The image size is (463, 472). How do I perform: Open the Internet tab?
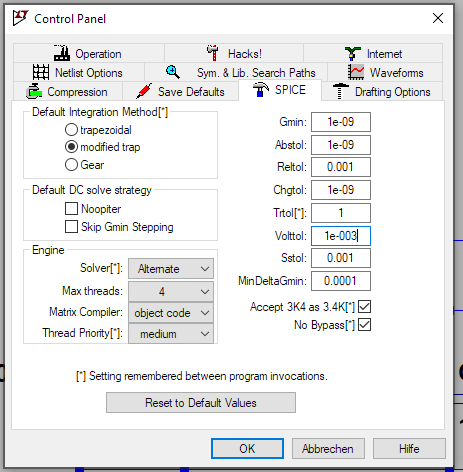(x=373, y=53)
